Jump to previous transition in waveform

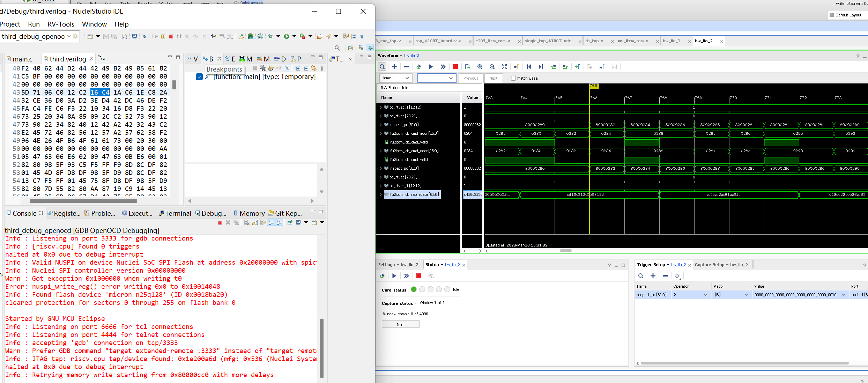click(x=553, y=67)
